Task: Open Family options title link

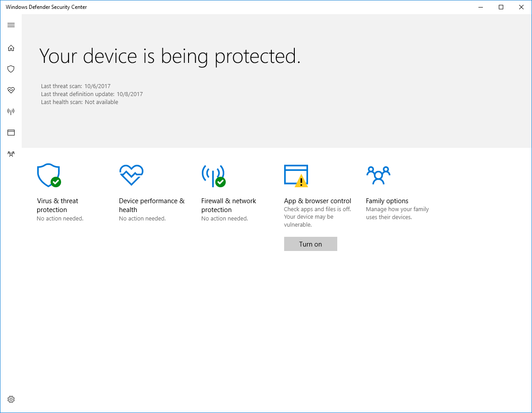Action: tap(387, 201)
